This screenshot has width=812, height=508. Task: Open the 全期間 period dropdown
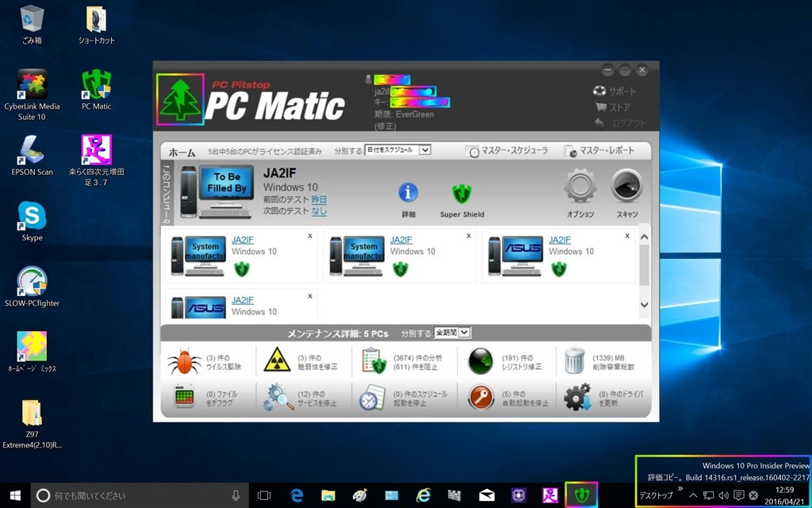[x=452, y=333]
